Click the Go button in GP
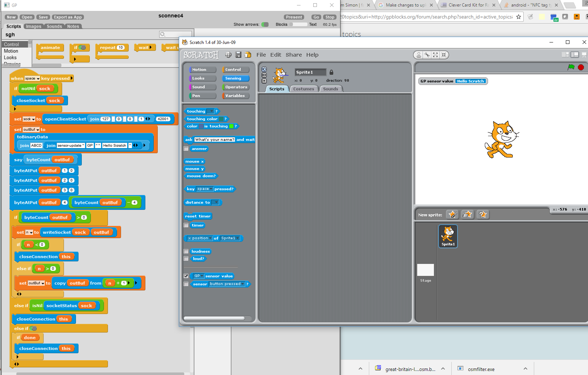The width and height of the screenshot is (588, 375). click(x=316, y=17)
